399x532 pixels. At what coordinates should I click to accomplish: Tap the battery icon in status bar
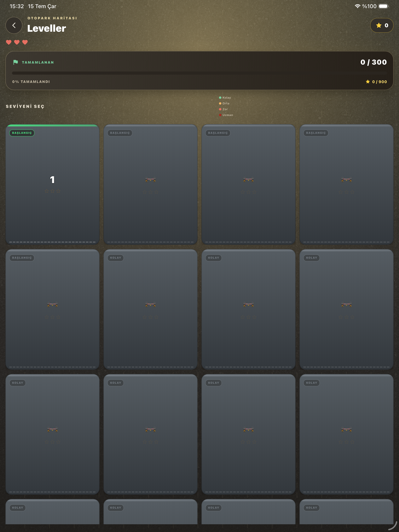tap(384, 6)
